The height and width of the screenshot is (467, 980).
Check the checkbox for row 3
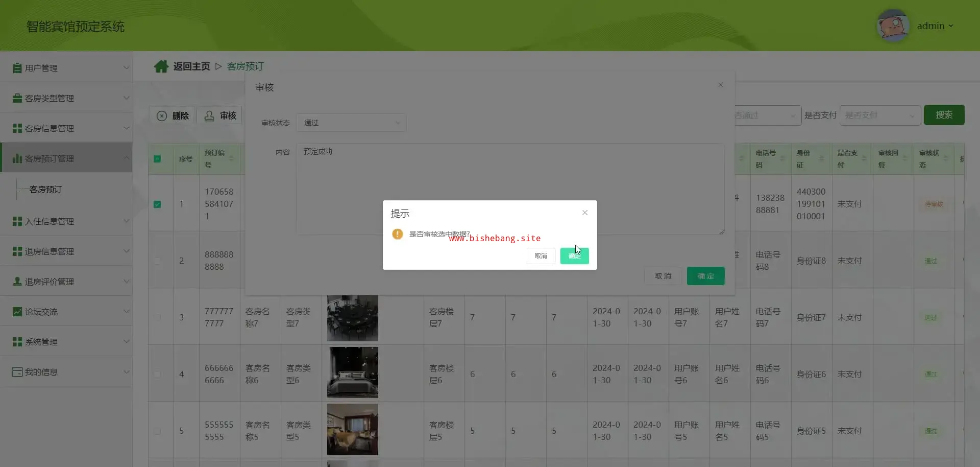pyautogui.click(x=157, y=318)
